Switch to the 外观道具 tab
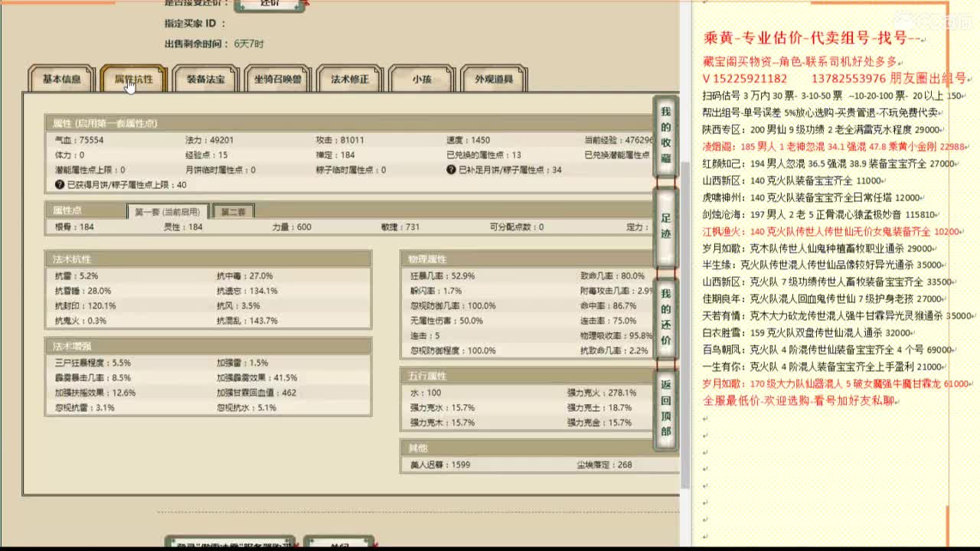 point(493,79)
